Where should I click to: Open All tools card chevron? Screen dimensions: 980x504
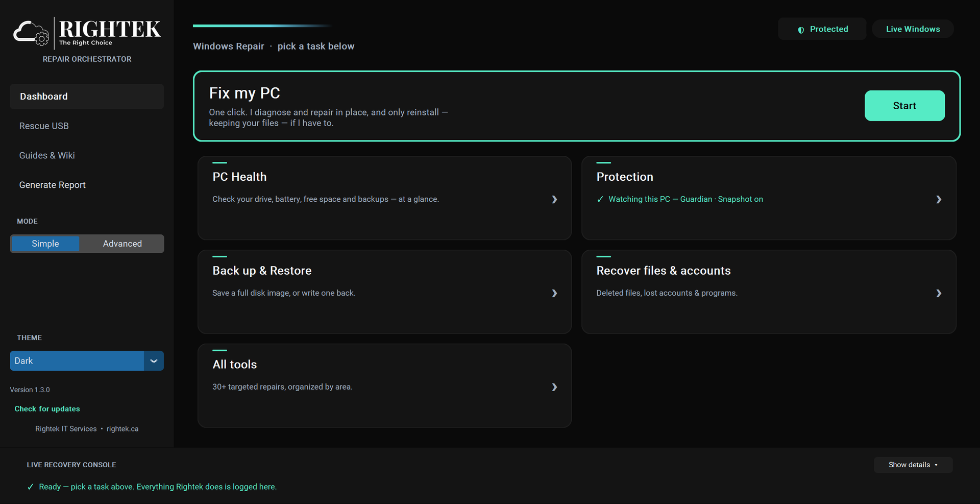point(554,387)
